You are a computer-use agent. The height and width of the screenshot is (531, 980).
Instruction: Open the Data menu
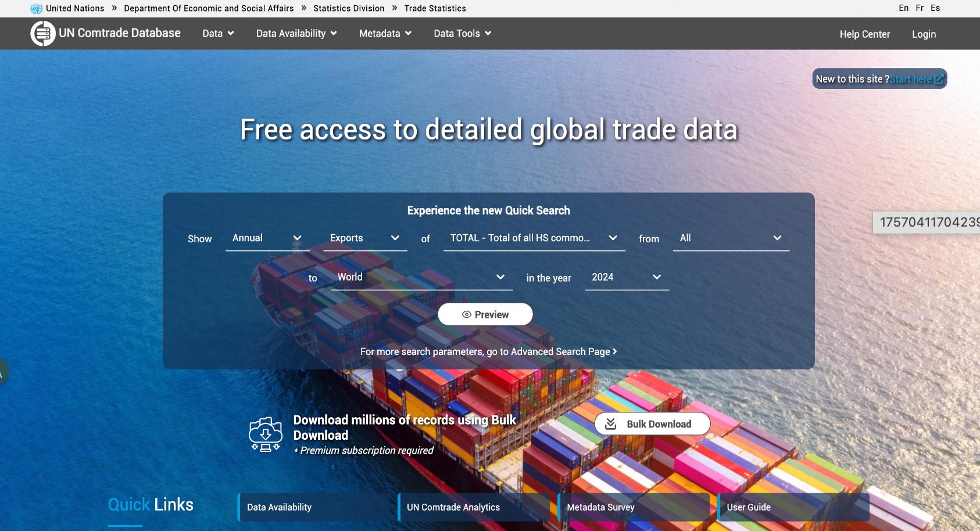(x=218, y=34)
